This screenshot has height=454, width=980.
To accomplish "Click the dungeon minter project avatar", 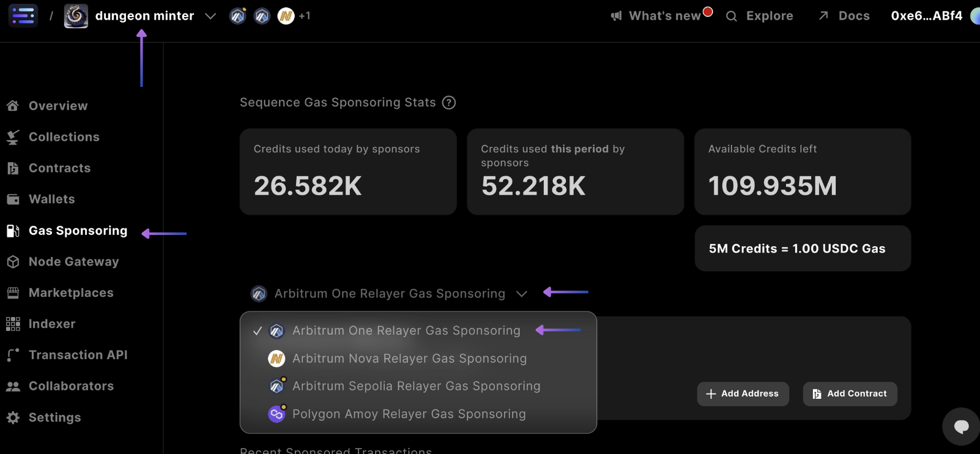I will pos(76,16).
